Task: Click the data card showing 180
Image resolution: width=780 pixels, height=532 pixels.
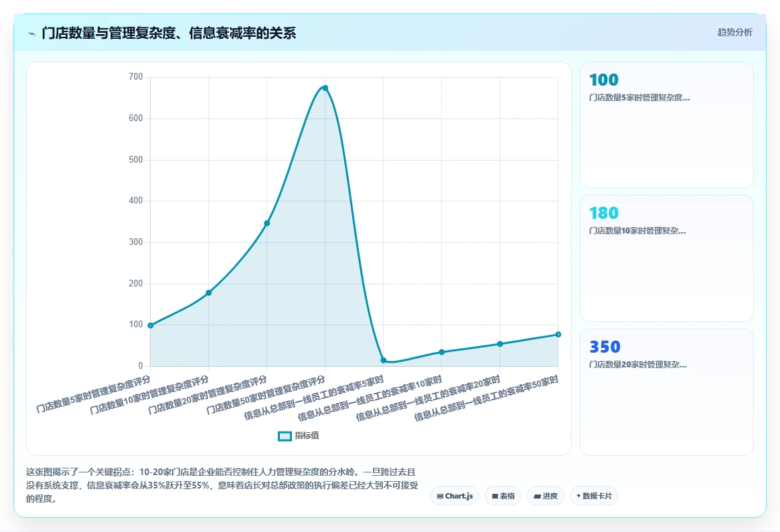Action: (667, 258)
